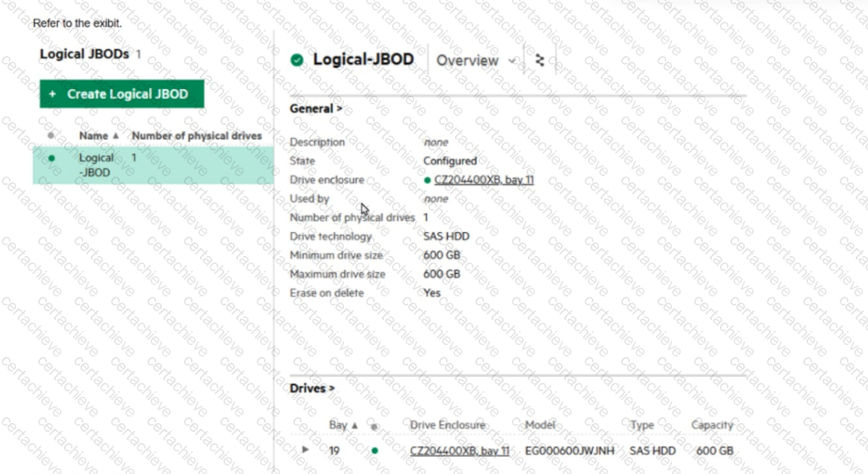This screenshot has width=868, height=474.
Task: Click the green dot beside the CZ204400XB enclosure link
Action: (427, 179)
